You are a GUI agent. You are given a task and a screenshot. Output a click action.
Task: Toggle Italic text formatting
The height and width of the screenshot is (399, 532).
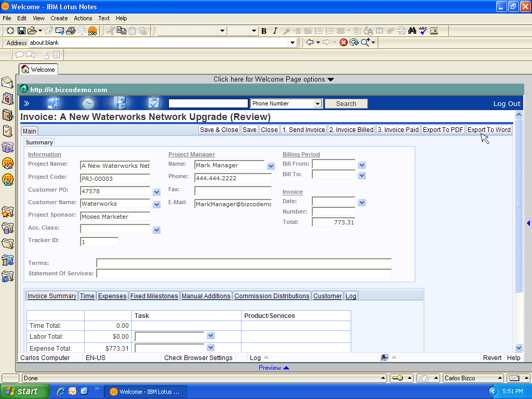click(x=275, y=31)
